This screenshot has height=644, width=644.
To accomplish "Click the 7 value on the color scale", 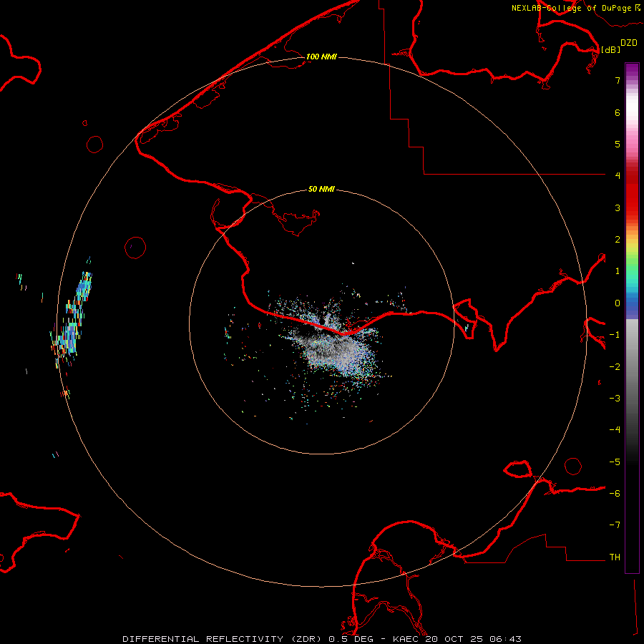I will (x=618, y=80).
